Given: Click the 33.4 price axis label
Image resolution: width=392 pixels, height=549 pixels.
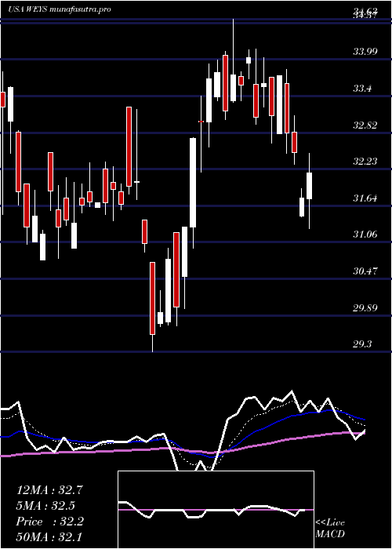Looking at the screenshot, I should click(362, 89).
